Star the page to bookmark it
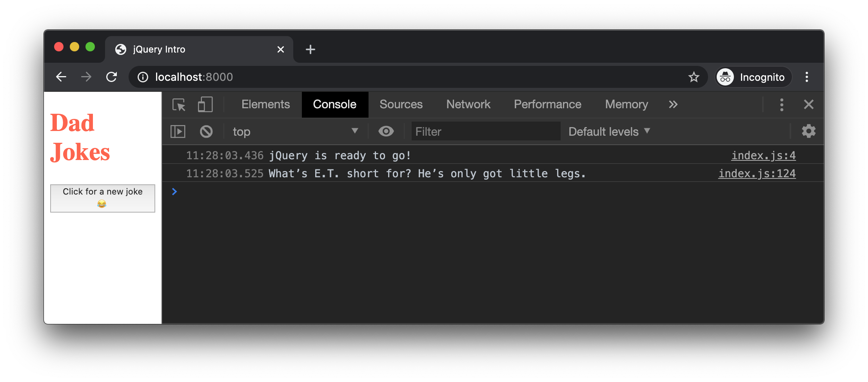The height and width of the screenshot is (382, 868). [694, 77]
